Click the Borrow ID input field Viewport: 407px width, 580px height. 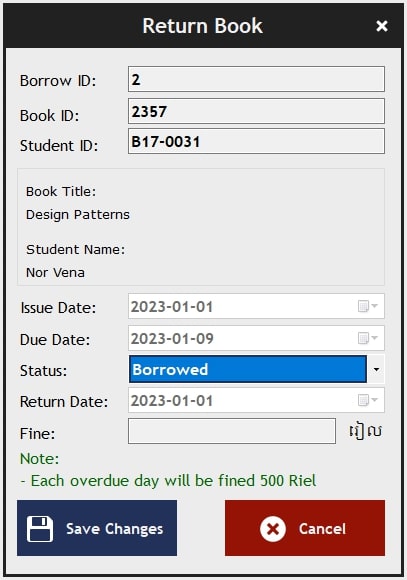(256, 79)
